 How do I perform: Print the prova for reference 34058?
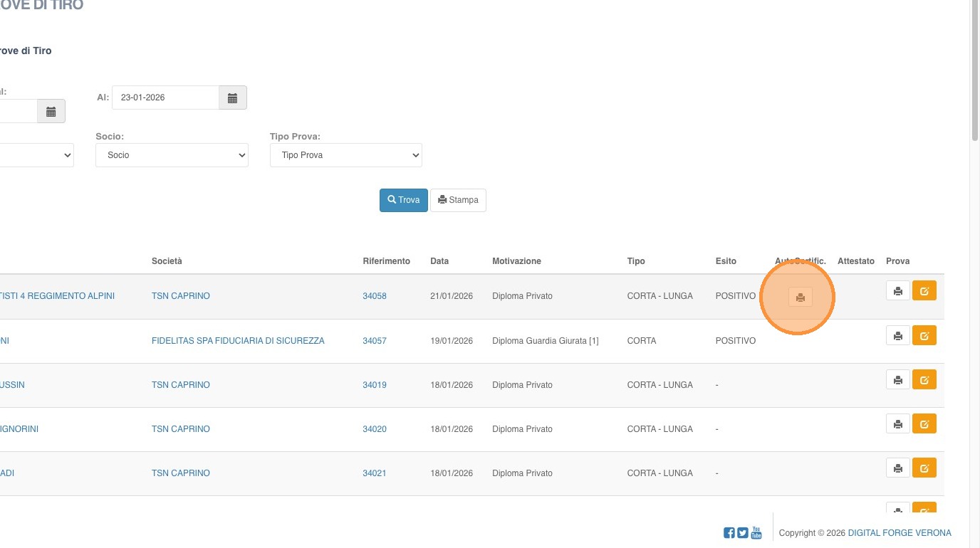pos(898,290)
